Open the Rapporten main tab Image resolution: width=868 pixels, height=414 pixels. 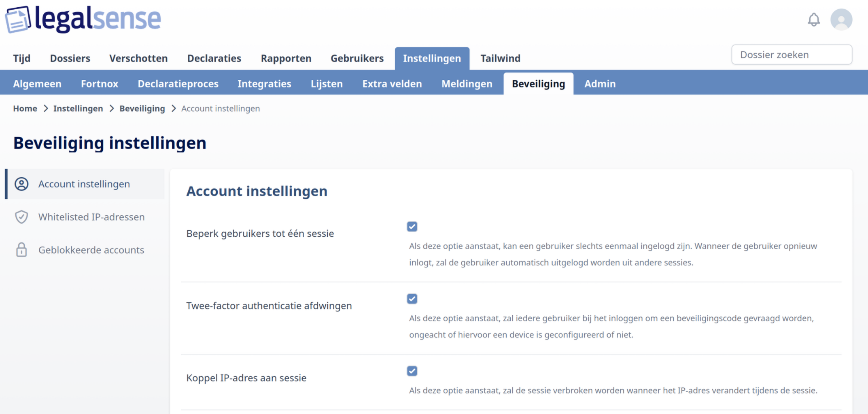(286, 58)
